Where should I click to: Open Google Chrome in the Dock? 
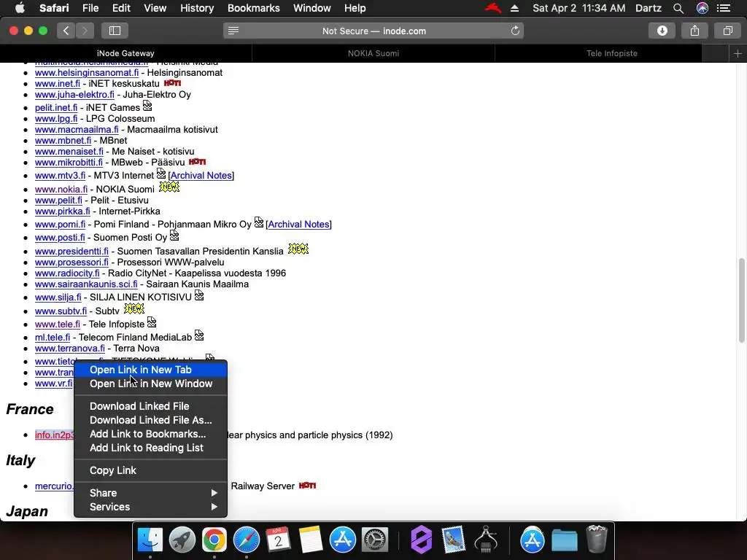click(x=214, y=540)
